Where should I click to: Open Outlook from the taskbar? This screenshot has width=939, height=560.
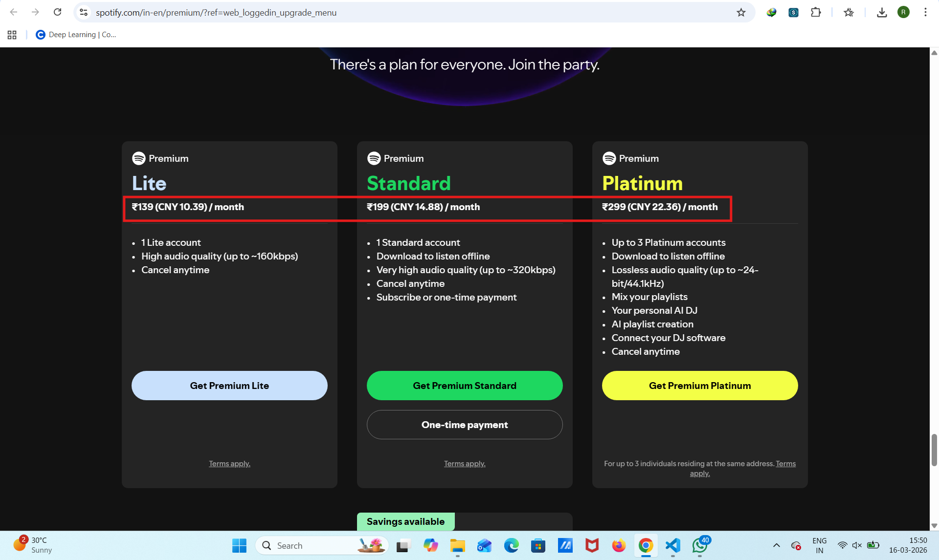tap(484, 545)
